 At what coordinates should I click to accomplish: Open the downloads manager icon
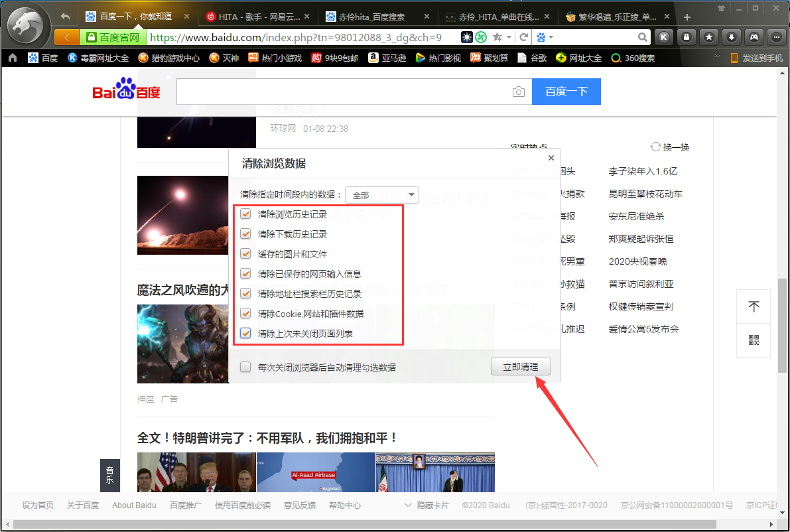(x=732, y=38)
